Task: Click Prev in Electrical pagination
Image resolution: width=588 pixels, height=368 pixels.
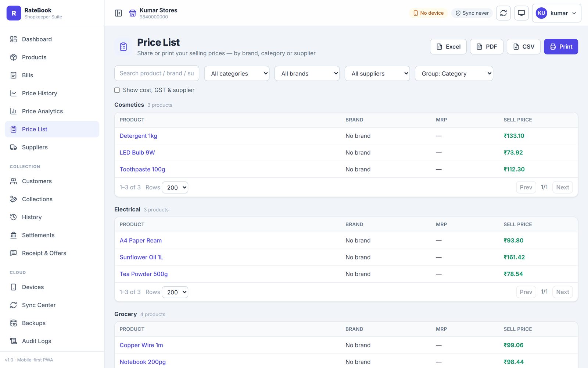Action: (x=526, y=292)
